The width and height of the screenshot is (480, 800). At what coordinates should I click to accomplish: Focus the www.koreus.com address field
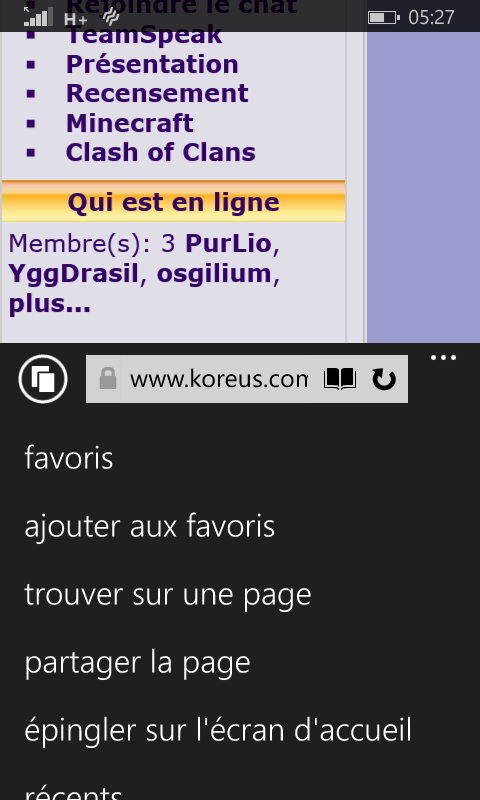click(x=218, y=380)
